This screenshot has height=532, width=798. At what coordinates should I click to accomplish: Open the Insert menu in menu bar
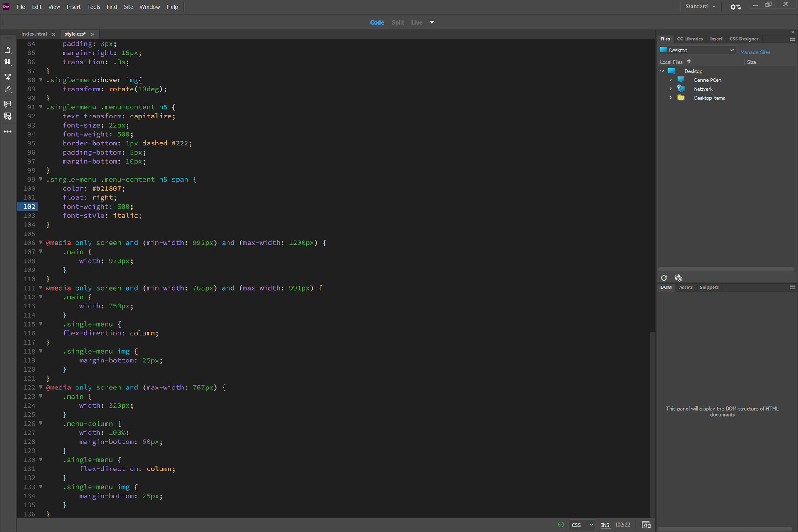click(74, 7)
